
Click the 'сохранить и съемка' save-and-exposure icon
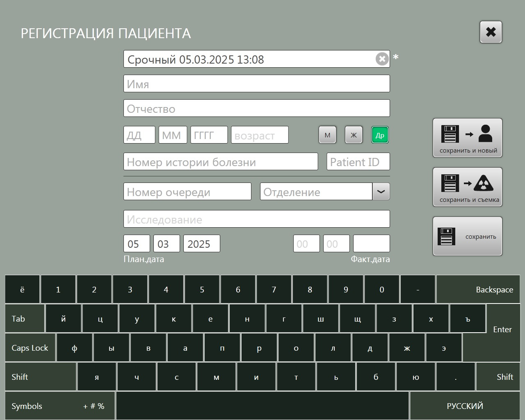(x=468, y=187)
